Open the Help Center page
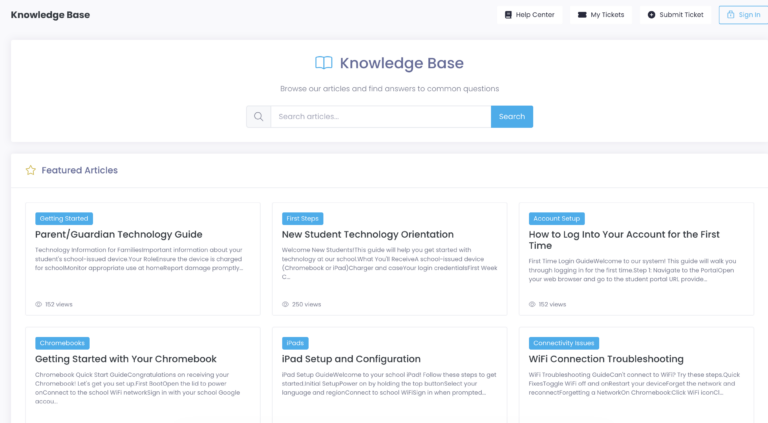This screenshot has width=768, height=423. coord(529,15)
